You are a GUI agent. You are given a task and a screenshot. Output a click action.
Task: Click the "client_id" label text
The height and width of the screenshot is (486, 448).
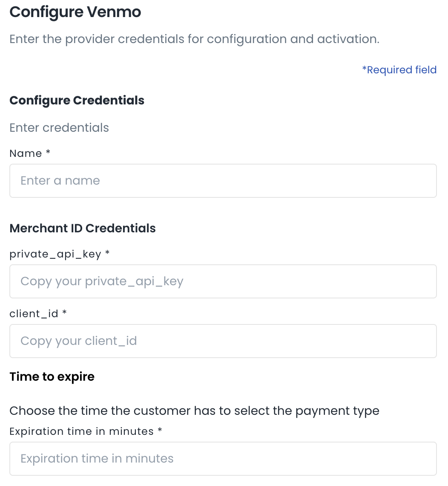(x=34, y=314)
